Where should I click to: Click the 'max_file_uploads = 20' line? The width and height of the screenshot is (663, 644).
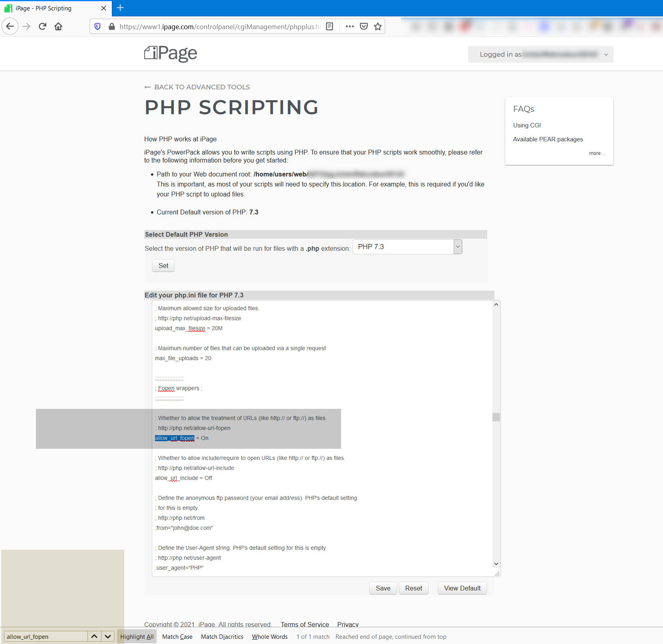[183, 358]
